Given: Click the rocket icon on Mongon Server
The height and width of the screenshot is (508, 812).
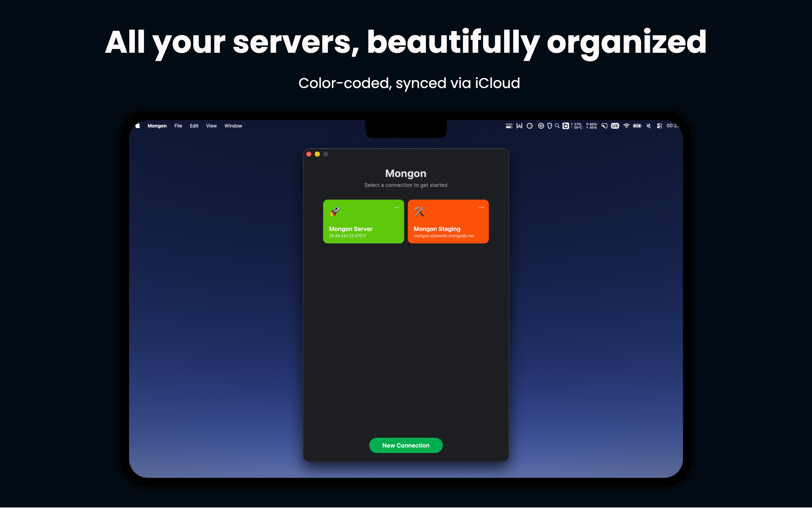Looking at the screenshot, I should click(335, 212).
